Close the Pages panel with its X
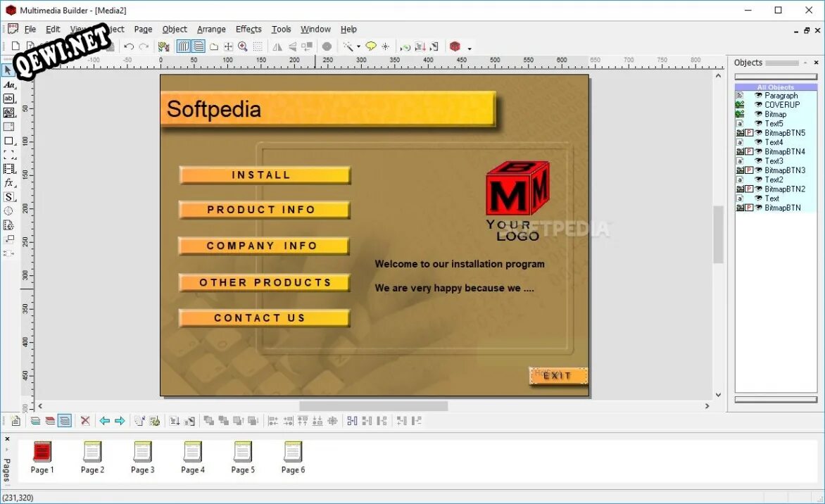This screenshot has height=504, width=825. 7,439
